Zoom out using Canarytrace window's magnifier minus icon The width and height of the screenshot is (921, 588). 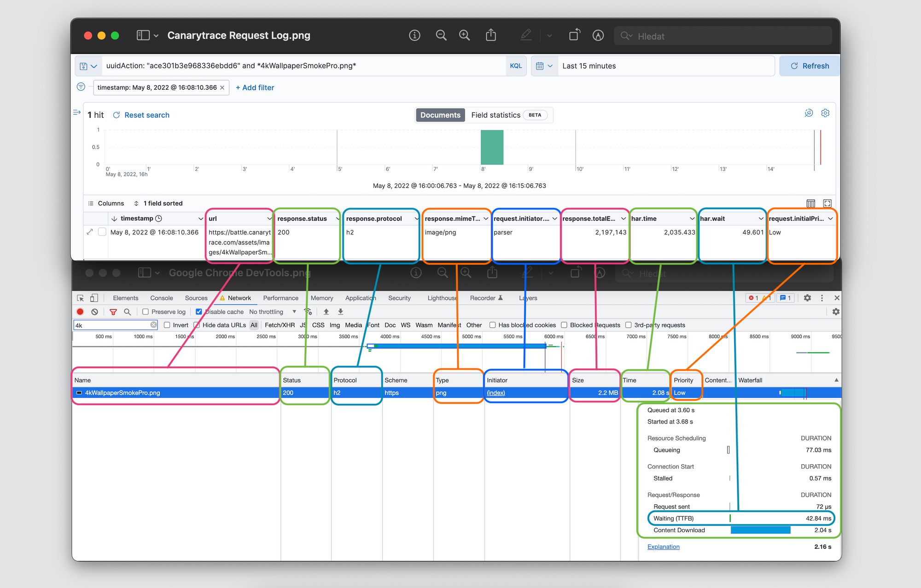(441, 35)
